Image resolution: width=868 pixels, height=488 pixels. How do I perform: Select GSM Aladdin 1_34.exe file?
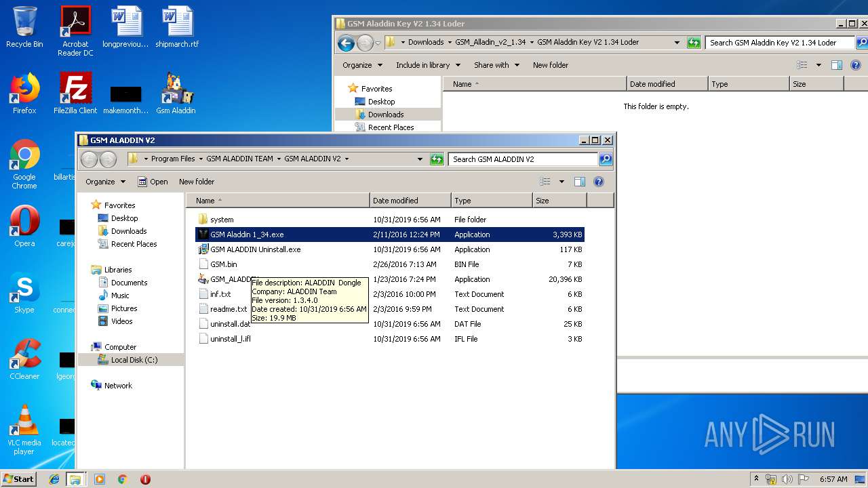tap(389, 235)
